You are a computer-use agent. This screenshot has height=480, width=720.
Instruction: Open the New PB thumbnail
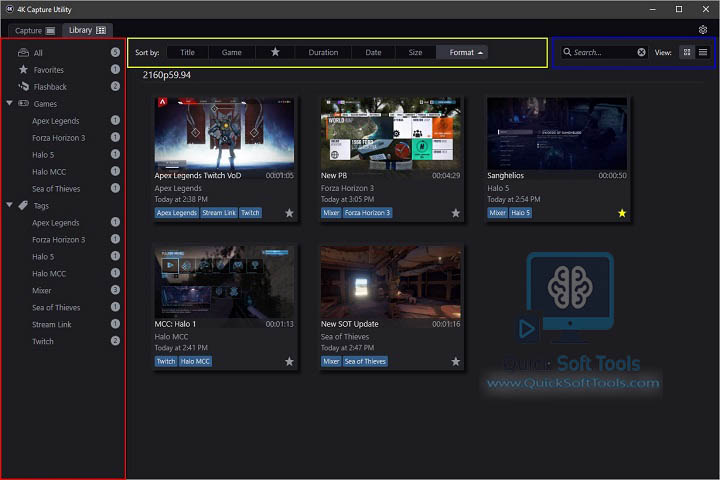click(390, 133)
